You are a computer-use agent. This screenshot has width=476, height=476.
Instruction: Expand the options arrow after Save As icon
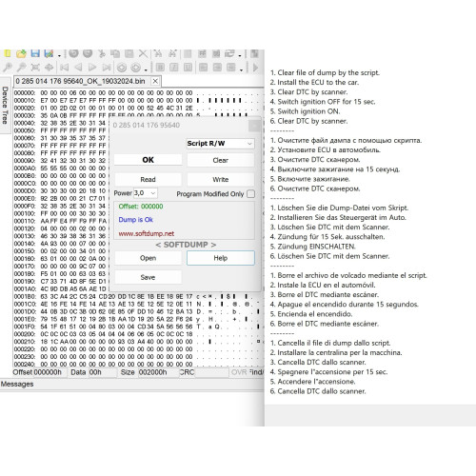[59, 55]
